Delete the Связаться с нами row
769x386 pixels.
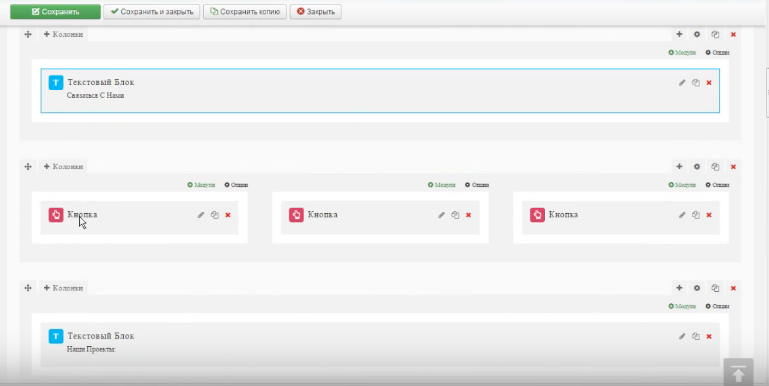733,34
